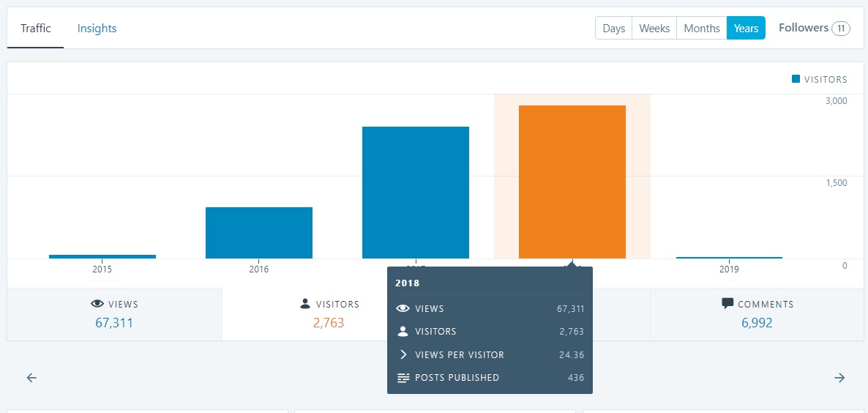868x413 pixels.
Task: Switch the chart period to Months
Action: click(x=702, y=29)
